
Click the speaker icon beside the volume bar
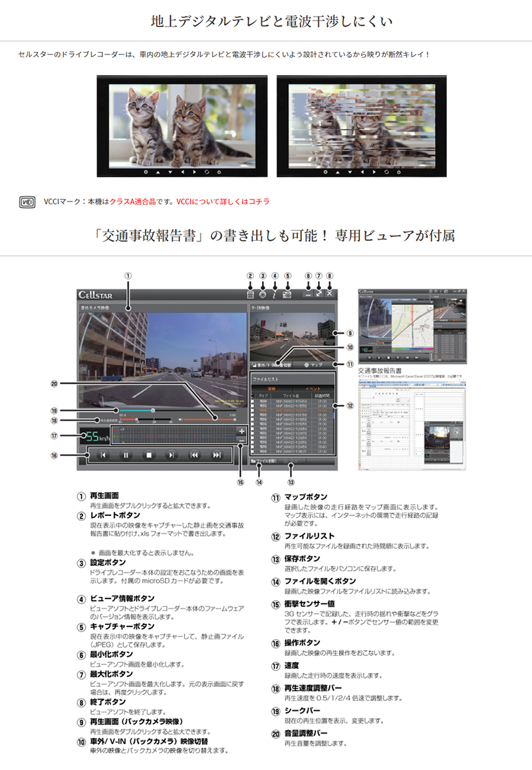[181, 420]
